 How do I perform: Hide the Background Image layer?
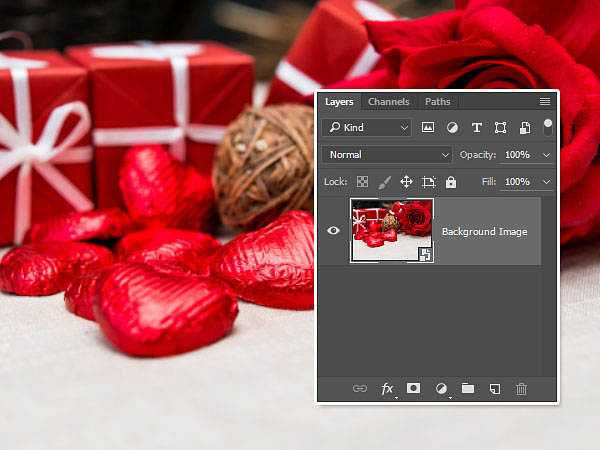coord(334,231)
